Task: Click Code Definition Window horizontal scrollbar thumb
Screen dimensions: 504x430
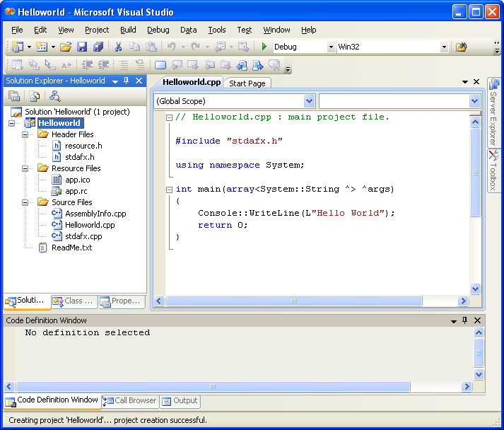Action: click(x=213, y=386)
